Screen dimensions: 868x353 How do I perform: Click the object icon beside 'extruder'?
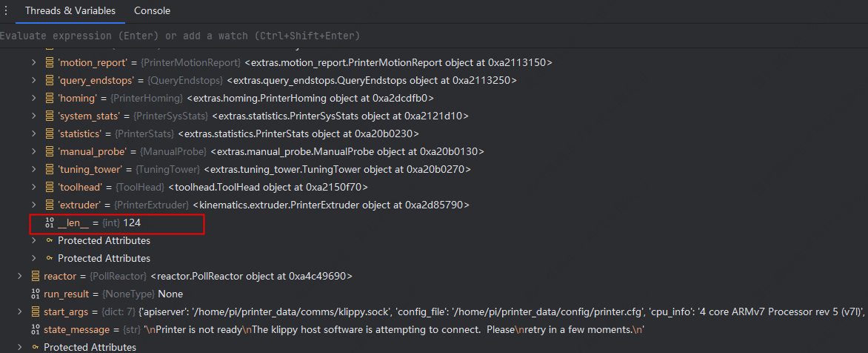[x=50, y=205]
